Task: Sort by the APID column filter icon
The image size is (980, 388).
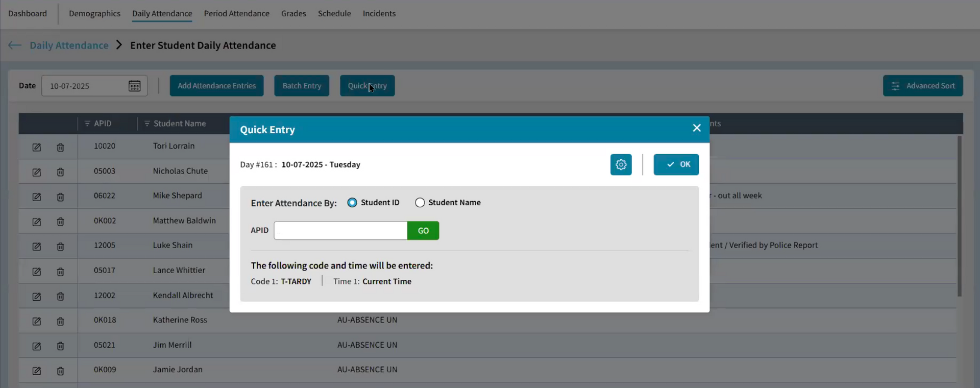Action: (87, 124)
